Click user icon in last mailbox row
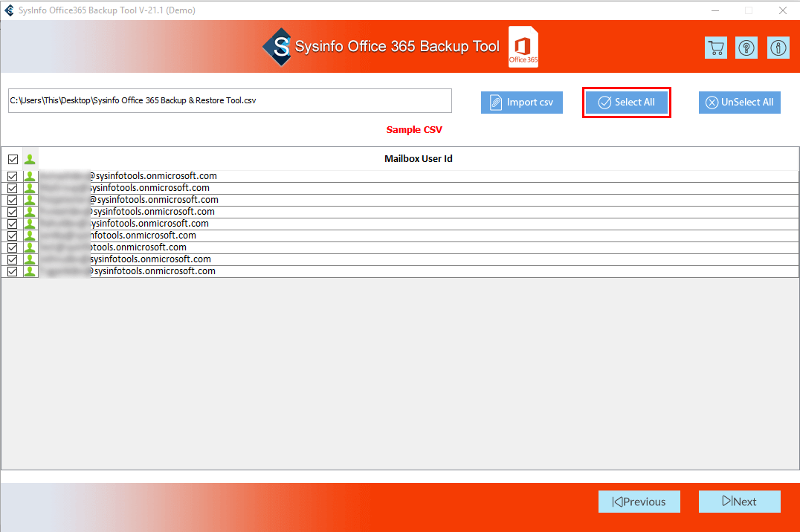Screen dimensions: 800x532 pos(30,271)
